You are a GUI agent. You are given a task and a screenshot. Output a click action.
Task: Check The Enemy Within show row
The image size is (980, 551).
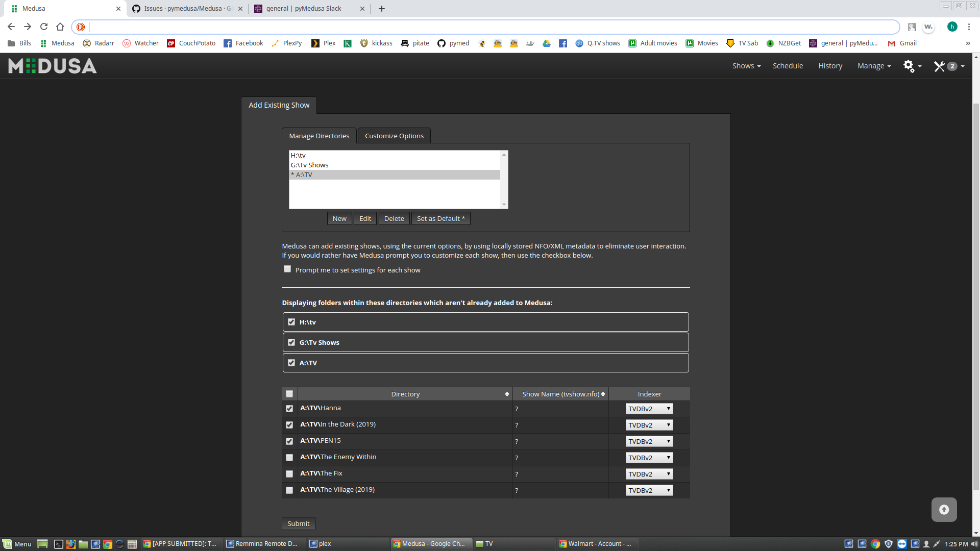[x=289, y=458]
